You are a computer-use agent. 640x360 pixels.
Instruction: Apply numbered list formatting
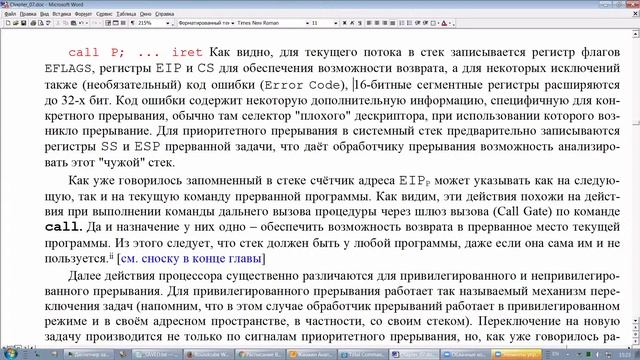tap(401, 23)
